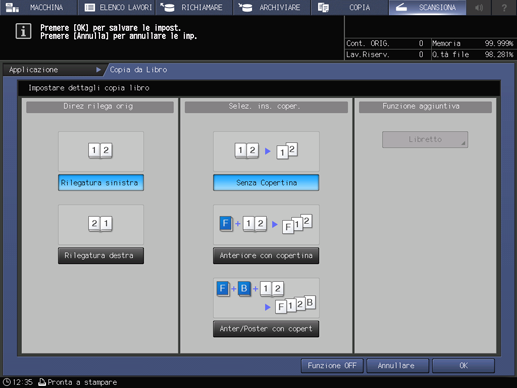The image size is (517, 388).
Task: Open the RICHIAMARE tab
Action: coord(194,7)
